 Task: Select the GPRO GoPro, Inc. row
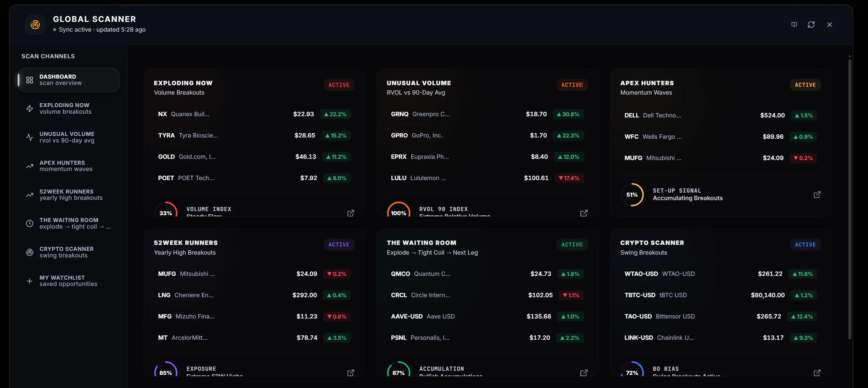pyautogui.click(x=487, y=136)
